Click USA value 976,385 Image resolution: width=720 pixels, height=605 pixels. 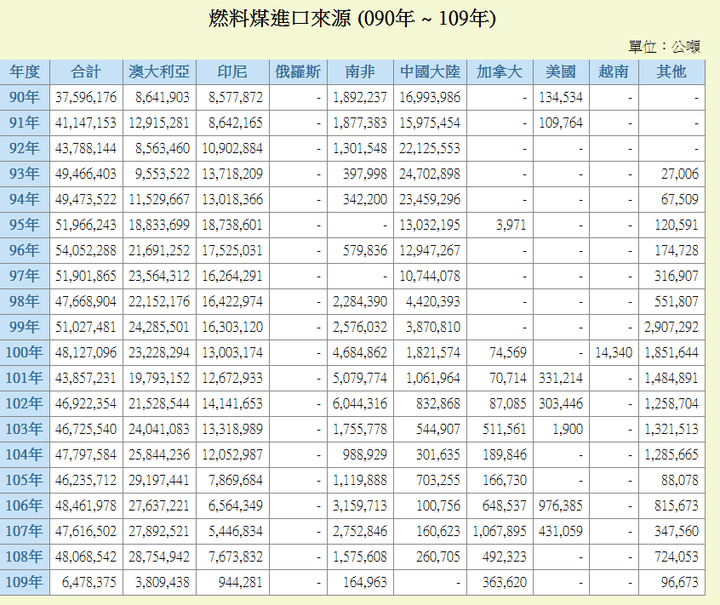pyautogui.click(x=561, y=505)
